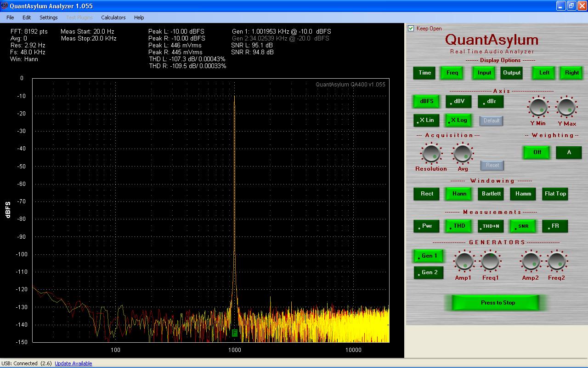588x368 pixels.
Task: Click the Fs: 48.0 KHz readout
Action: [x=28, y=52]
